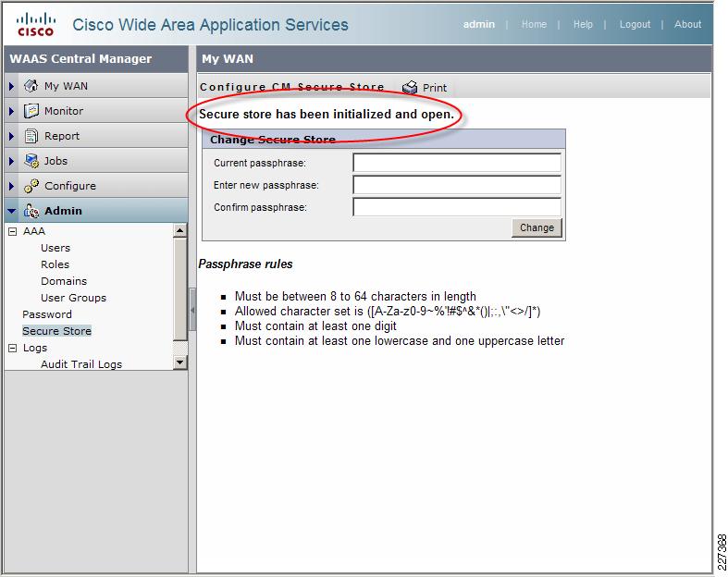
Task: Select Roles under AAA
Action: point(55,264)
